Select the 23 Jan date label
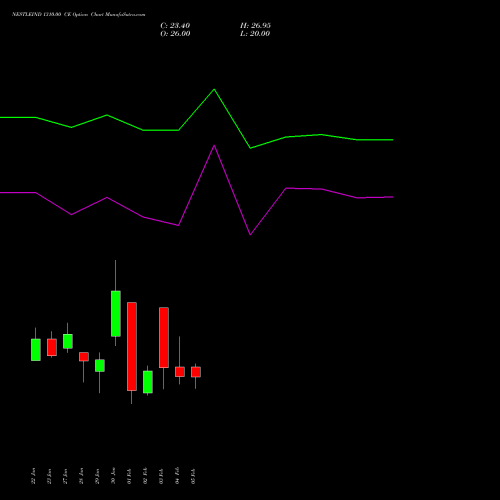 [49, 476]
